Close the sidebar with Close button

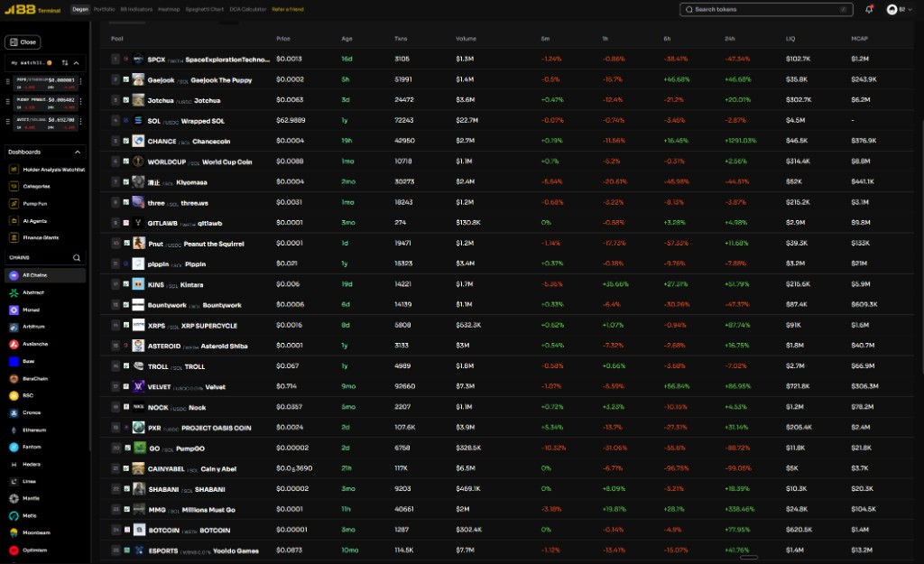pos(23,42)
